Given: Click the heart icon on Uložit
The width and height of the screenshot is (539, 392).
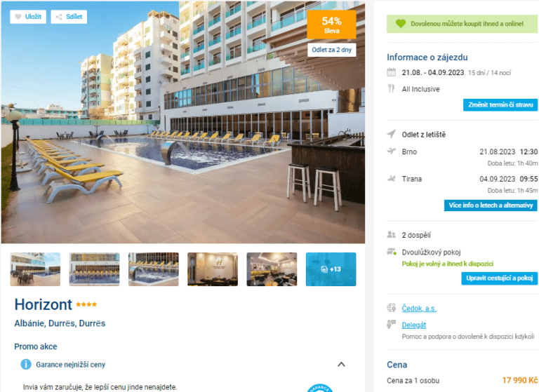Looking at the screenshot, I should tap(18, 17).
